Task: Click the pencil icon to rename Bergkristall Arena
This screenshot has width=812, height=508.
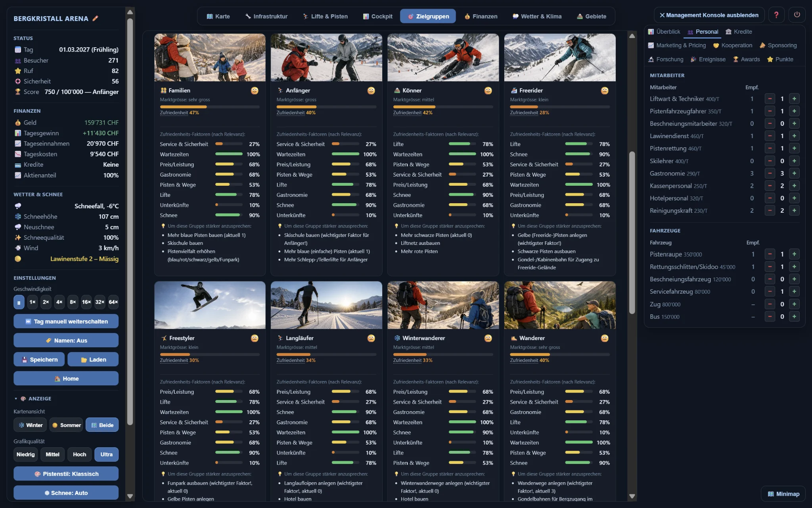Action: coord(95,18)
